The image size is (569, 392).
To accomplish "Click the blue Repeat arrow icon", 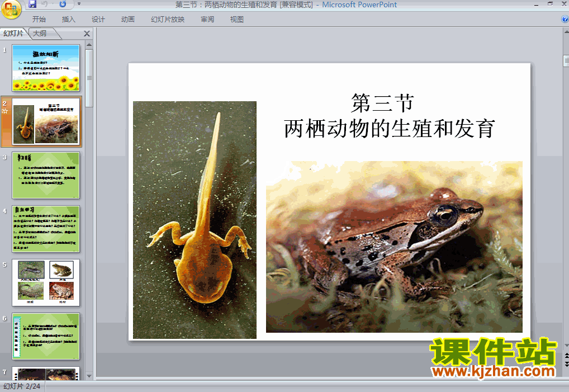I will tap(63, 4).
